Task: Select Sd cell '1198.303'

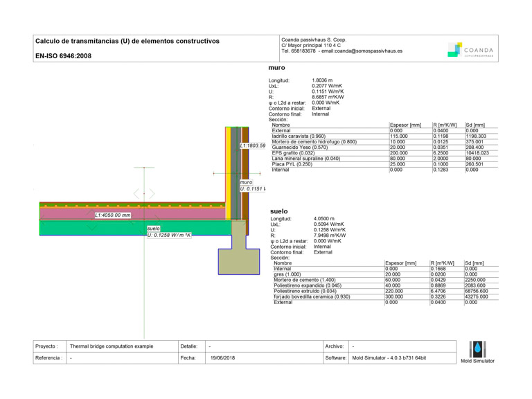Action: pyautogui.click(x=476, y=136)
